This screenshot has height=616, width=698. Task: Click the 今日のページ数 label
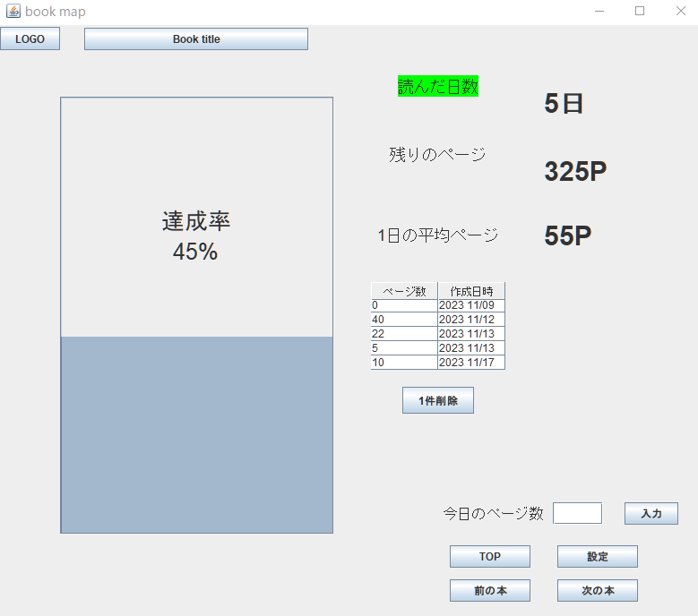tap(493, 513)
